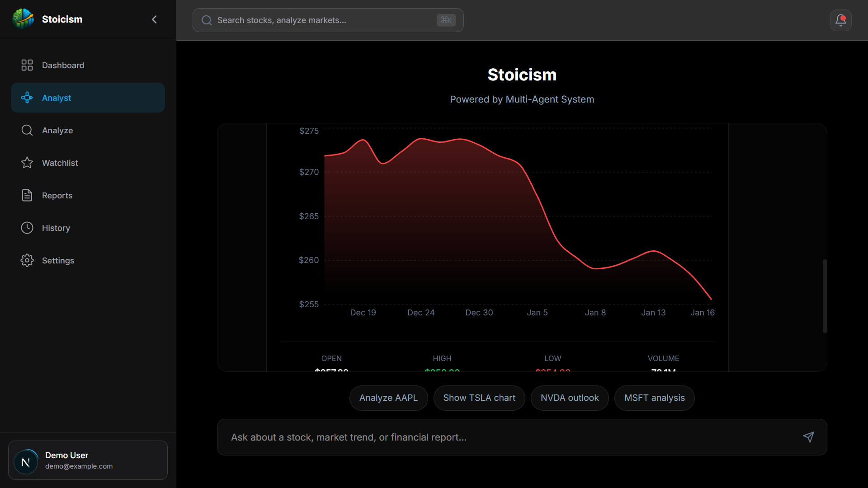This screenshot has width=868, height=488.
Task: Select the Show TSLA chart button
Action: point(479,398)
